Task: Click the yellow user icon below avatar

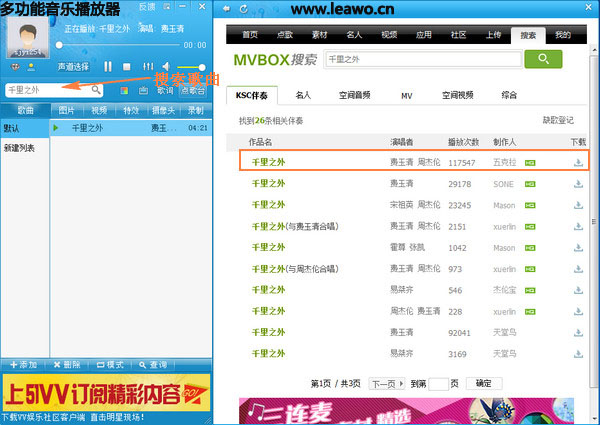Action: 31,67
